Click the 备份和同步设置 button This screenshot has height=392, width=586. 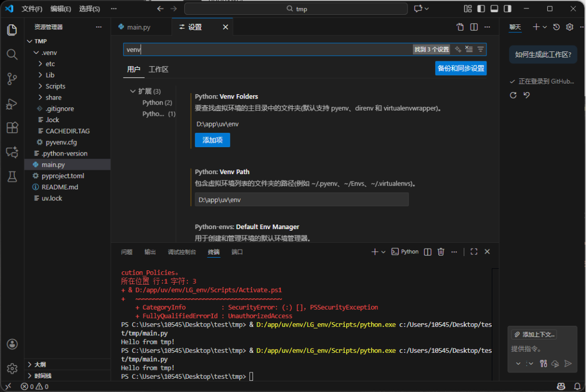tap(461, 68)
